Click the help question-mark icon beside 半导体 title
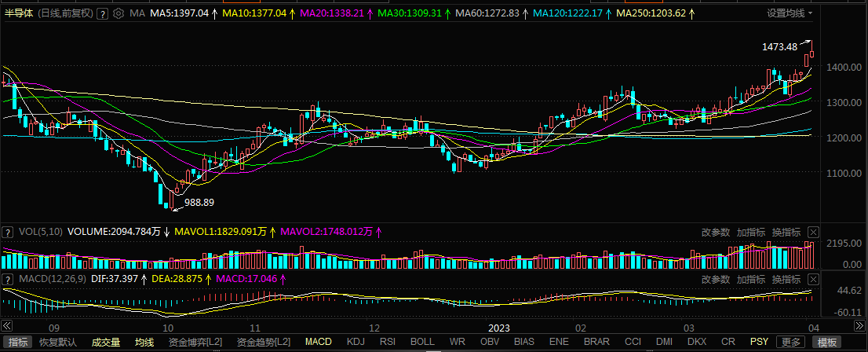The image size is (868, 352). (x=101, y=13)
